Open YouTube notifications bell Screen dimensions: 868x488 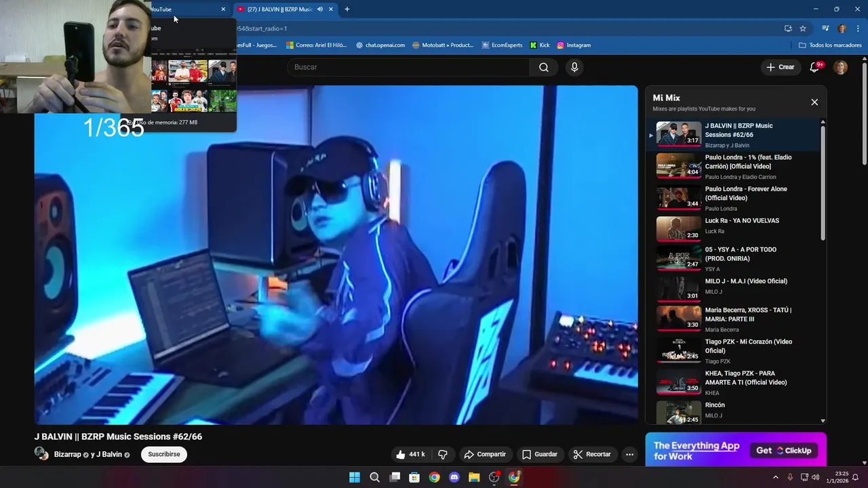[815, 67]
